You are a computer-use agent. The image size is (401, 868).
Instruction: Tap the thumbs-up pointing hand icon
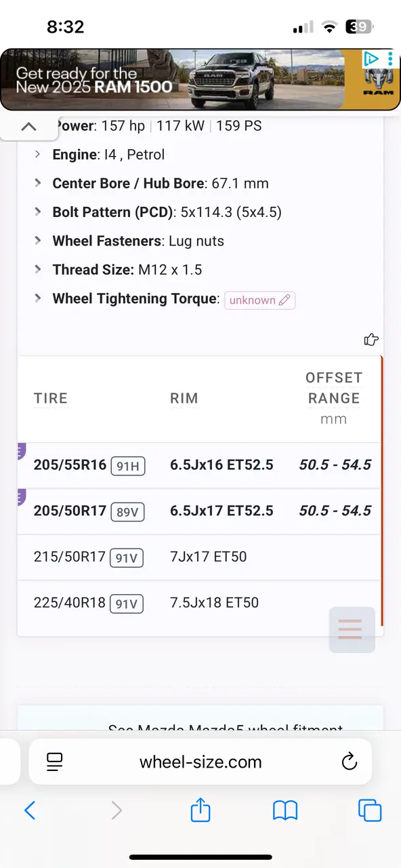371,339
